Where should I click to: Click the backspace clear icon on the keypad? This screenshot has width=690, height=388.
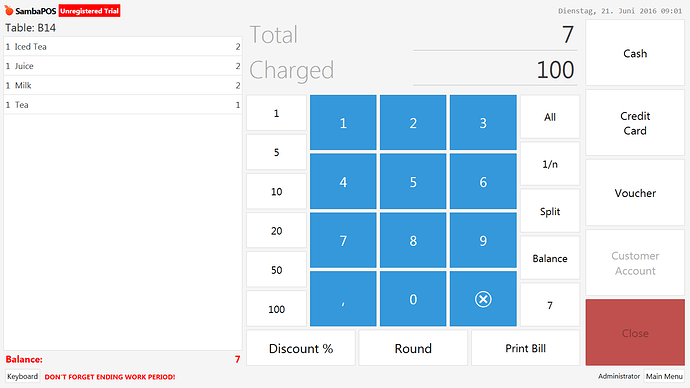[x=483, y=299]
